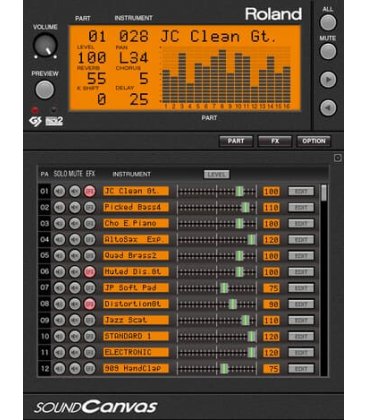Click the LEVEL column button
The height and width of the screenshot is (420, 368).
point(217,174)
